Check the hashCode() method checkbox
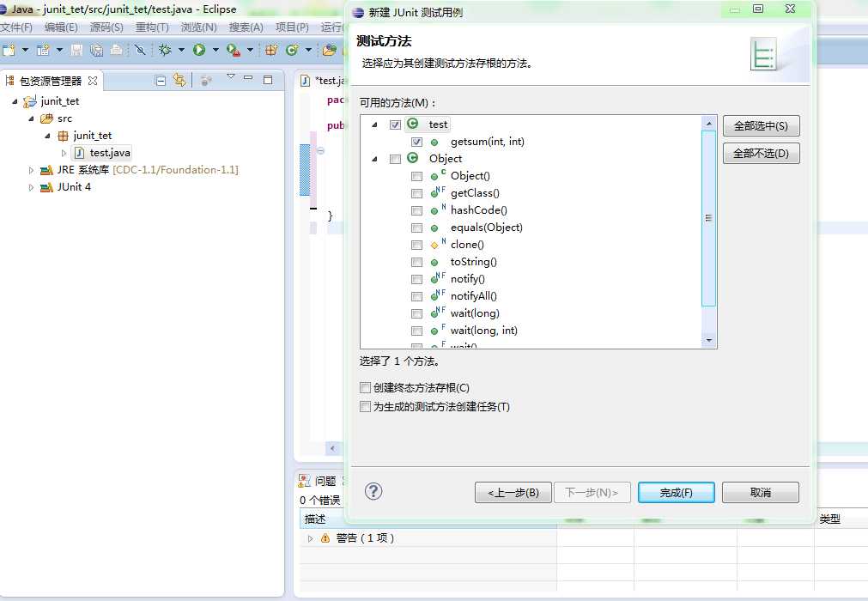 pyautogui.click(x=417, y=211)
